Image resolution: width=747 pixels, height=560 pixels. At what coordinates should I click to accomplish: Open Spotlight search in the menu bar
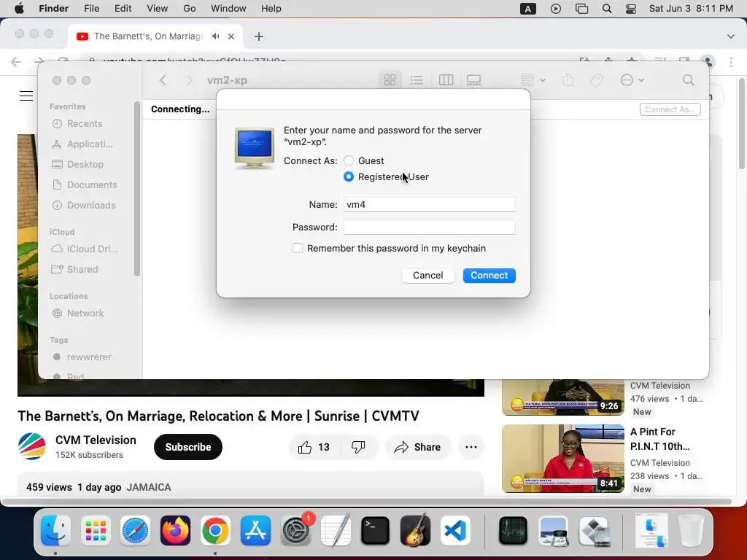tap(607, 9)
